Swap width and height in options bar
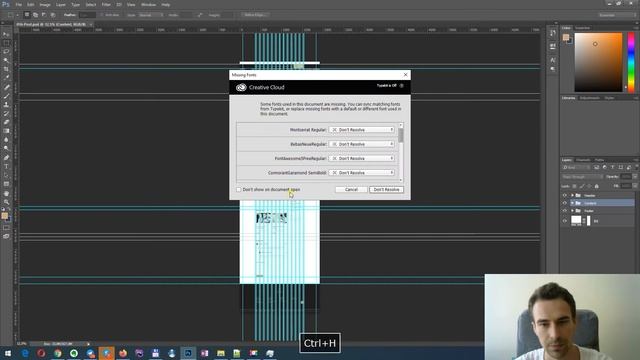640x360 pixels. pyautogui.click(x=200, y=15)
